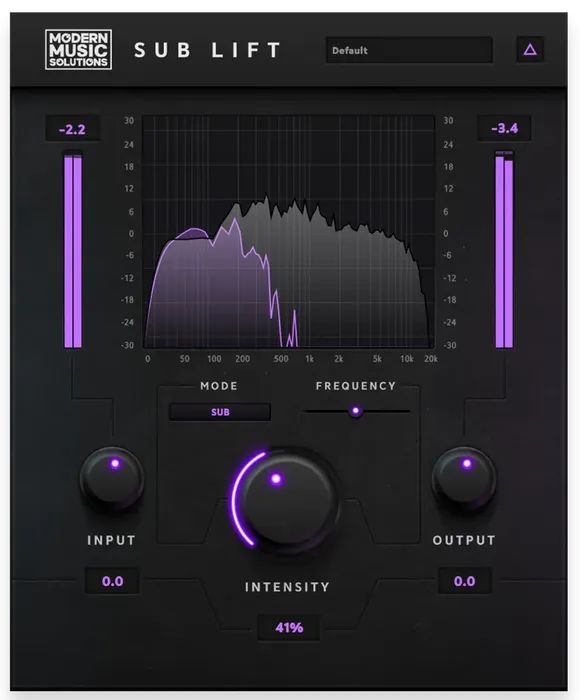Click the right output level meter
The height and width of the screenshot is (700, 580).
click(x=504, y=250)
